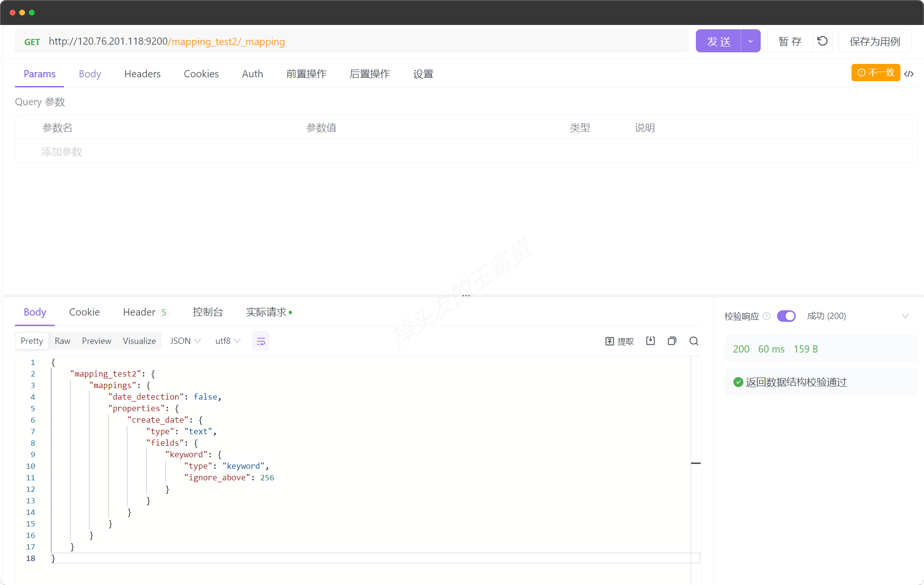Select the response Cookie tab

tap(85, 312)
